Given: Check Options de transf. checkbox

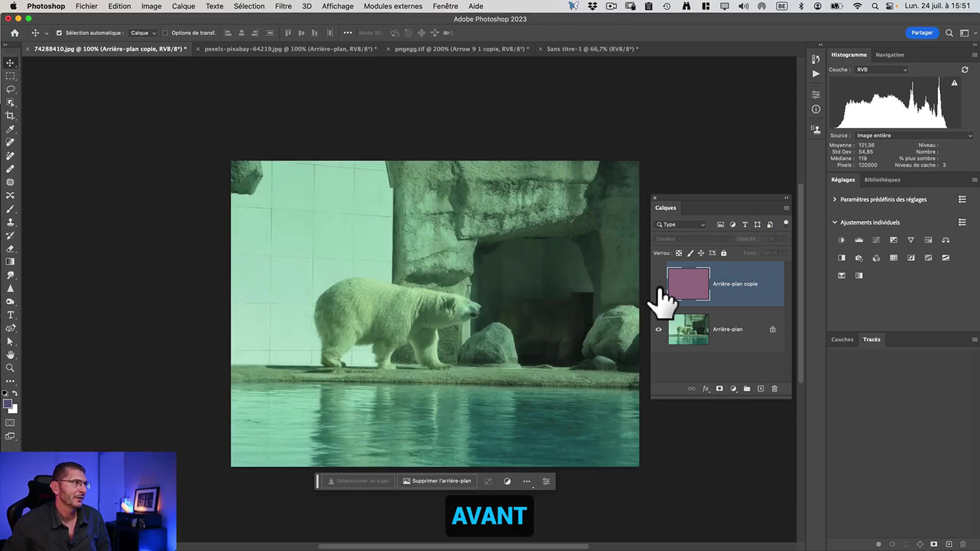Looking at the screenshot, I should pyautogui.click(x=165, y=33).
